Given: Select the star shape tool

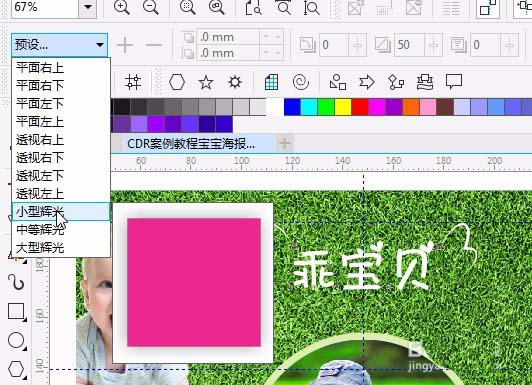Looking at the screenshot, I should coord(206,82).
